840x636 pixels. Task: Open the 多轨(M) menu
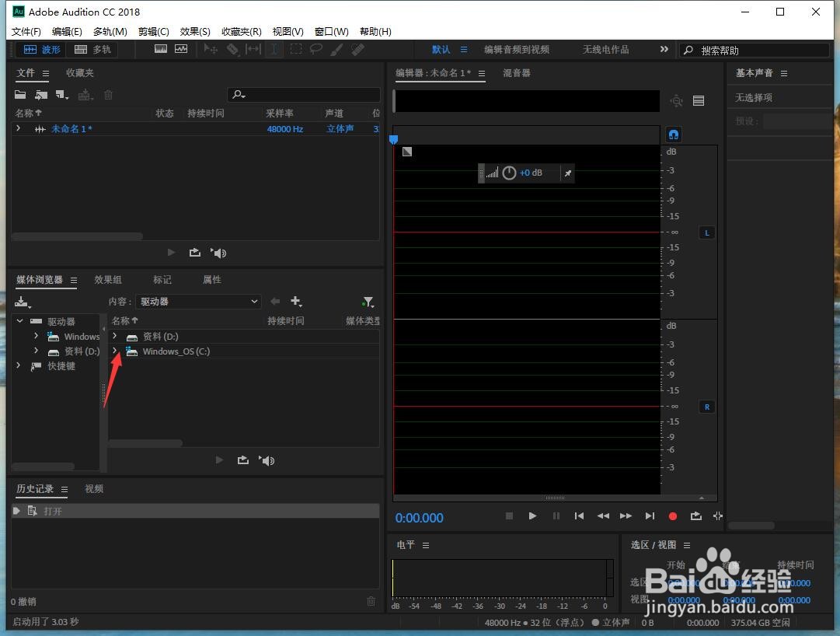(x=110, y=32)
